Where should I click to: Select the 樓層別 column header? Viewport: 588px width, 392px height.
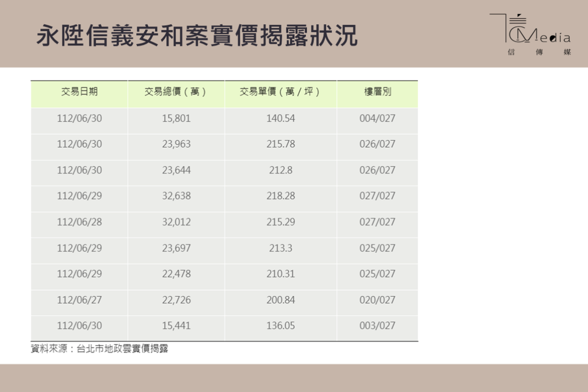point(377,92)
